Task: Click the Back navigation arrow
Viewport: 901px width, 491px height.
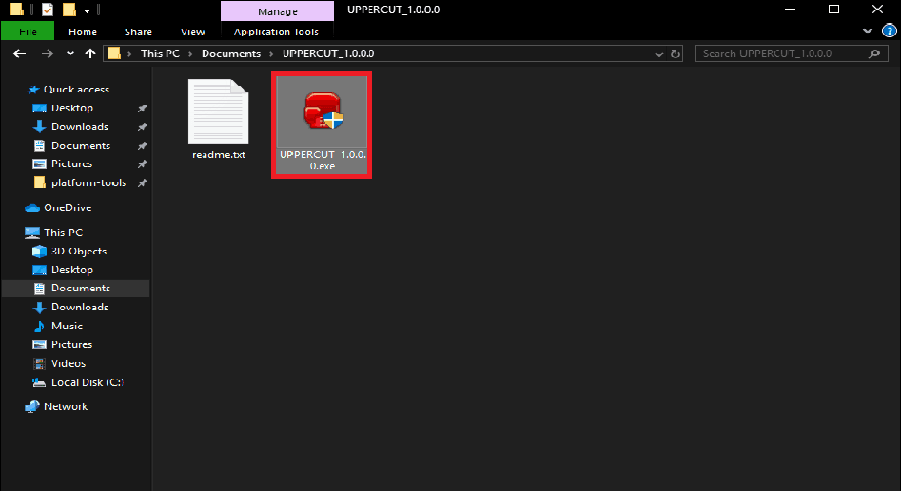Action: [x=20, y=53]
